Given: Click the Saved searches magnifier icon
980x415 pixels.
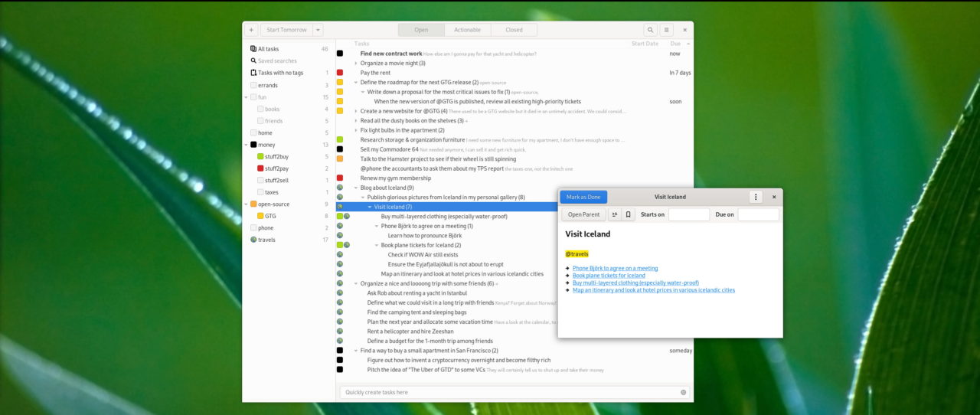Looking at the screenshot, I should click(x=253, y=60).
